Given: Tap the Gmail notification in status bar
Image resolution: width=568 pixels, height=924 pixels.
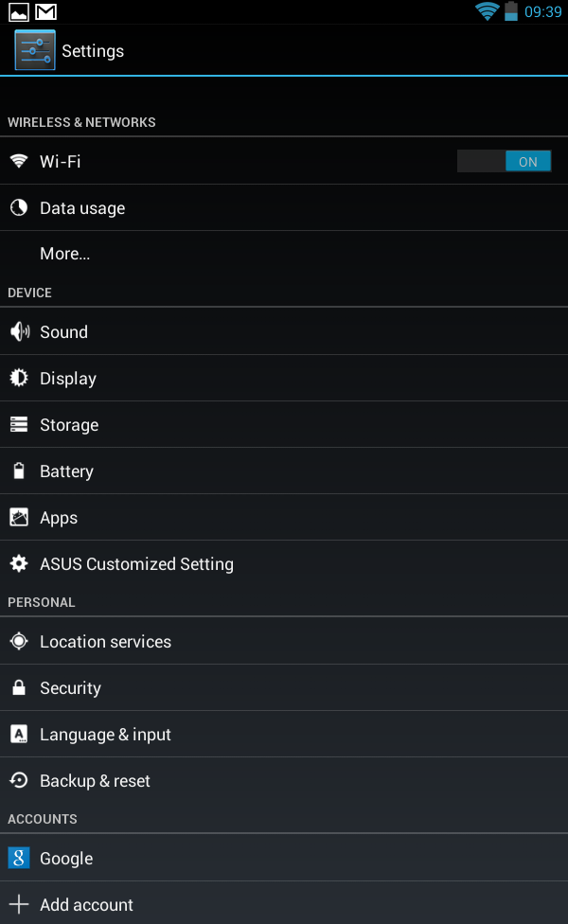Looking at the screenshot, I should coord(45,11).
